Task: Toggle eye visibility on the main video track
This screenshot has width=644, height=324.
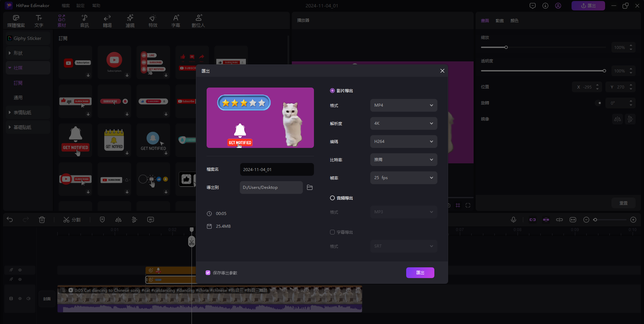Action: click(20, 299)
